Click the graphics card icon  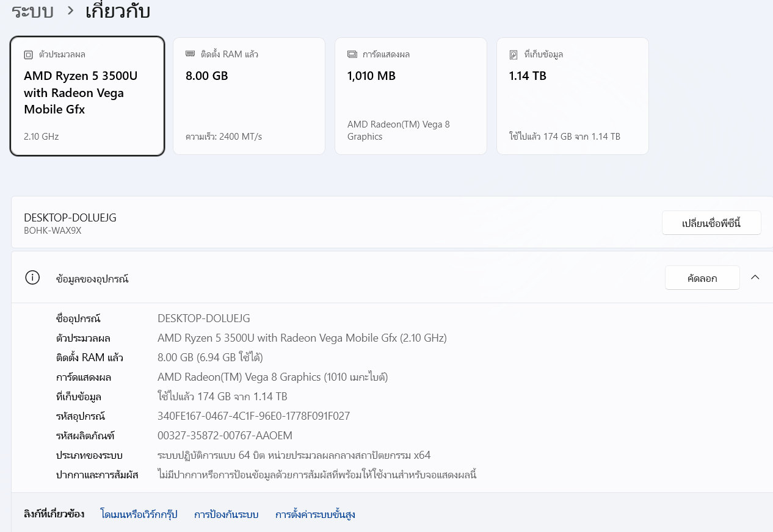[x=352, y=54]
